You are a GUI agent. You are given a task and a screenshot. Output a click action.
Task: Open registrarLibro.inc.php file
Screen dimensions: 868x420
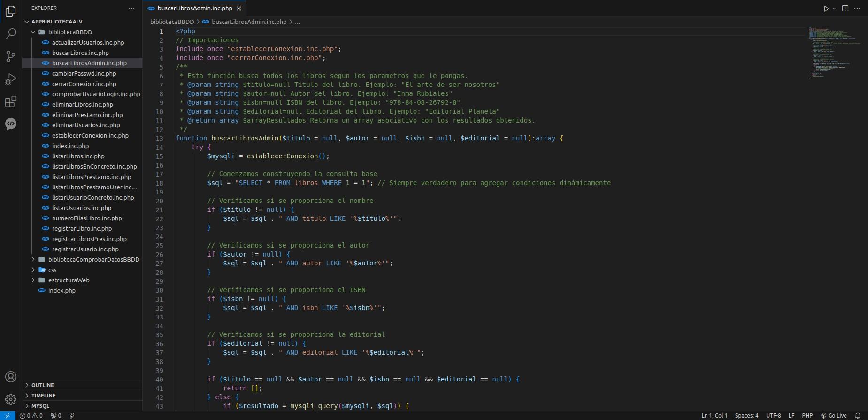pyautogui.click(x=82, y=228)
